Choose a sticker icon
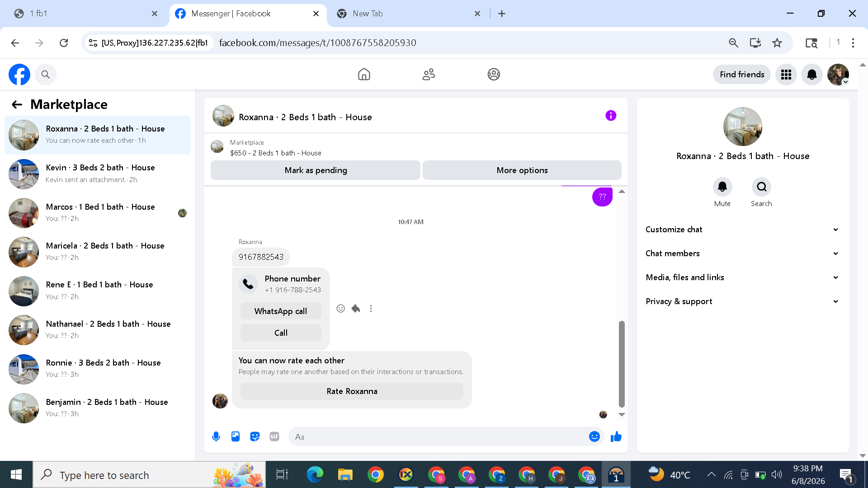Viewport: 868px width, 488px height. [x=255, y=436]
